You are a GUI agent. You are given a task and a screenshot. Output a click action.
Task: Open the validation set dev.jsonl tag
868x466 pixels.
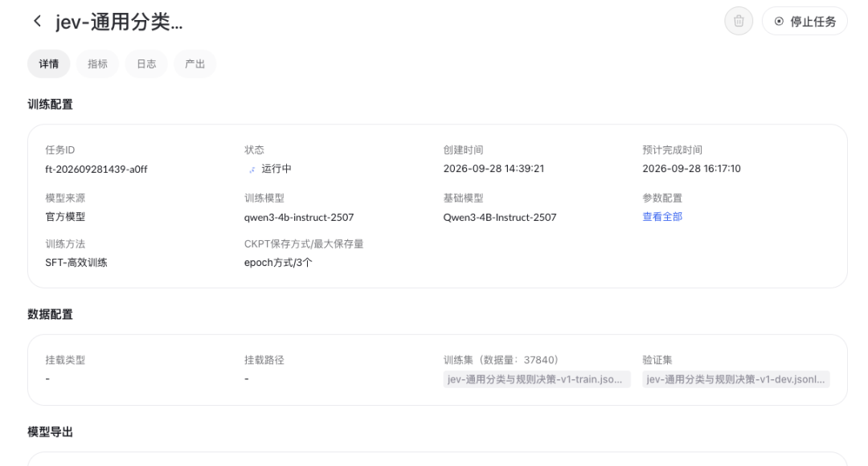[x=735, y=379]
